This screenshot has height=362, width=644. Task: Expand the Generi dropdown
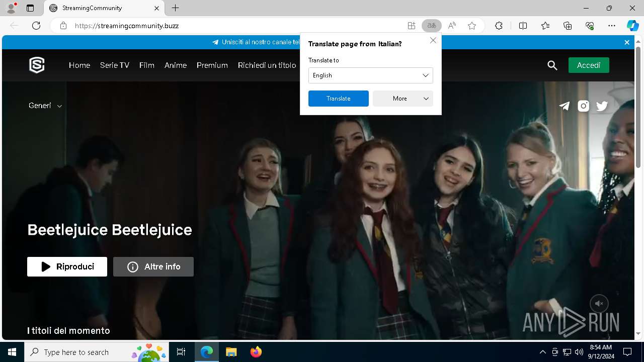(45, 106)
